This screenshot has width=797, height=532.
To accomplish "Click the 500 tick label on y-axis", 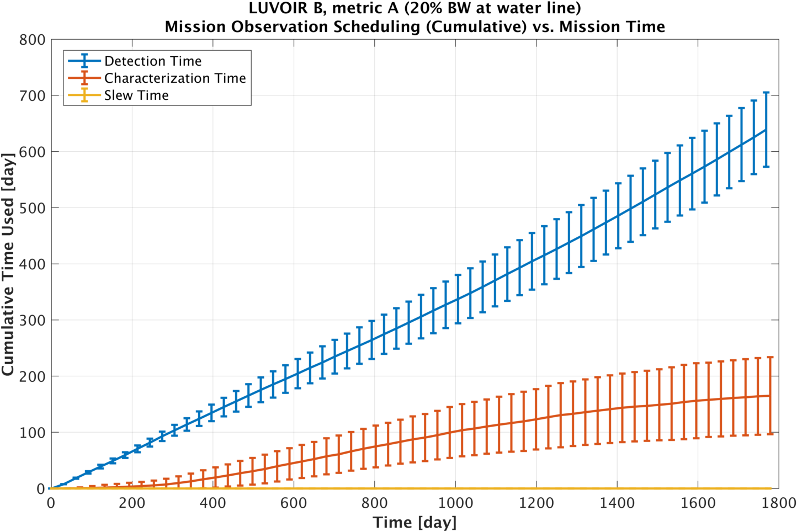I will click(x=32, y=209).
